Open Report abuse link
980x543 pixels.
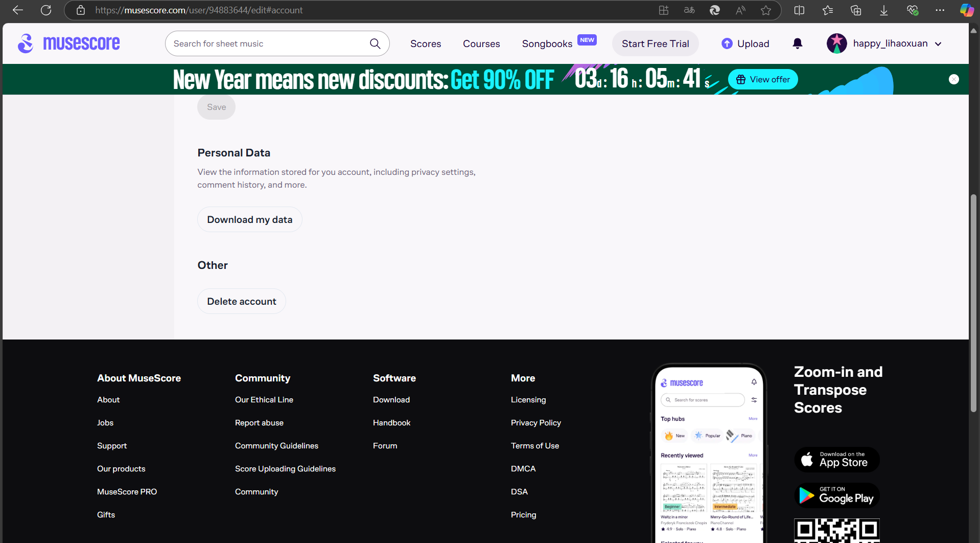(x=259, y=423)
